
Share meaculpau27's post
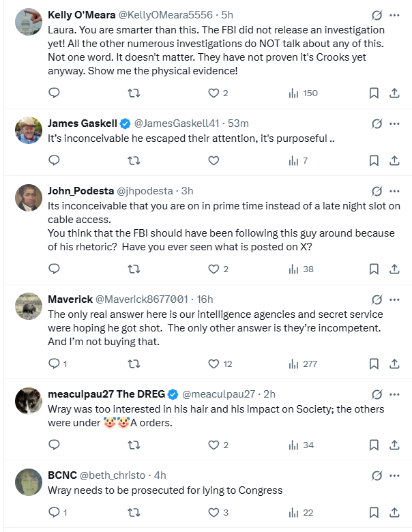click(x=394, y=445)
